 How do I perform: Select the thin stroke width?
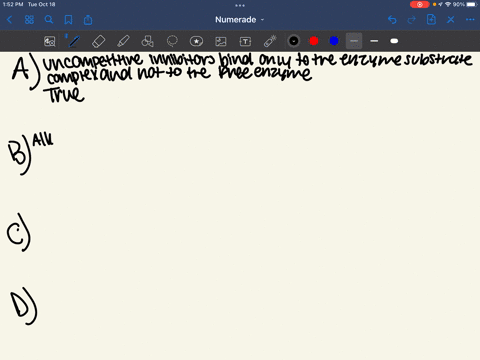[354, 41]
